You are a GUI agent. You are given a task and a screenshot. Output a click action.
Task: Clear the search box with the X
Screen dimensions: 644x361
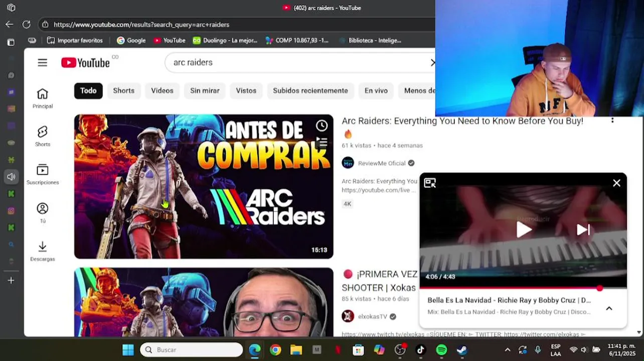pyautogui.click(x=432, y=62)
